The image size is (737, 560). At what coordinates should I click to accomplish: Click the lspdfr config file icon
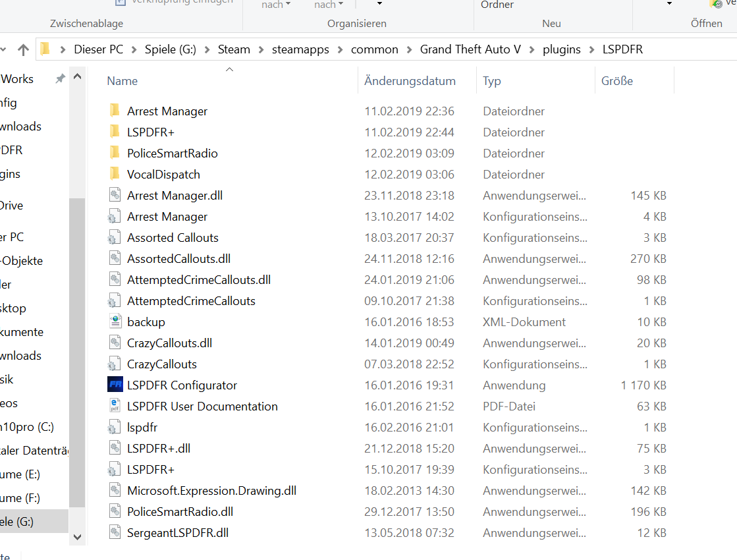tap(114, 428)
